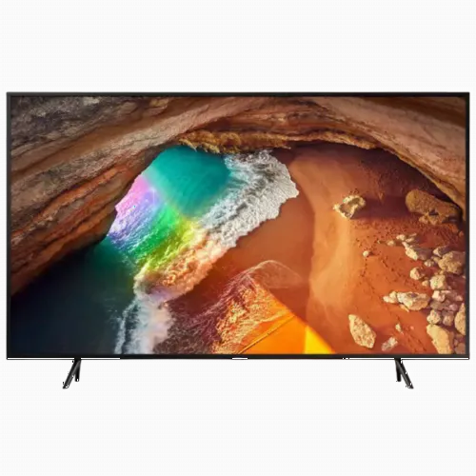Click the isolated boulder right of the waves
Image resolution: width=476 pixels, height=476 pixels.
pyautogui.click(x=349, y=206)
